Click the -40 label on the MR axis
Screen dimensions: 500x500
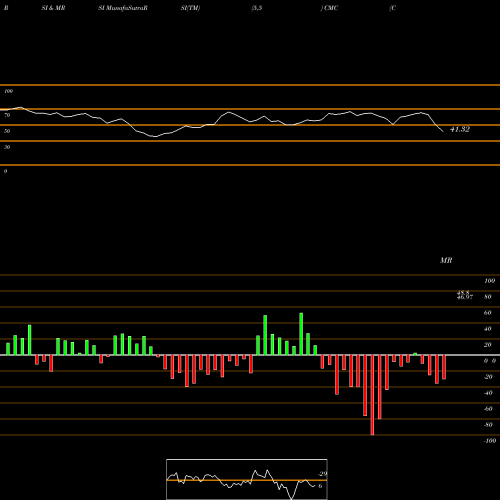[488, 393]
